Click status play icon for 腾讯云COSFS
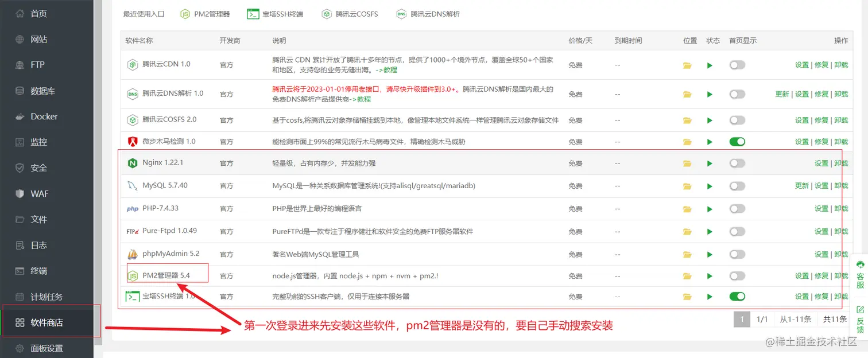The height and width of the screenshot is (358, 868). pyautogui.click(x=710, y=120)
